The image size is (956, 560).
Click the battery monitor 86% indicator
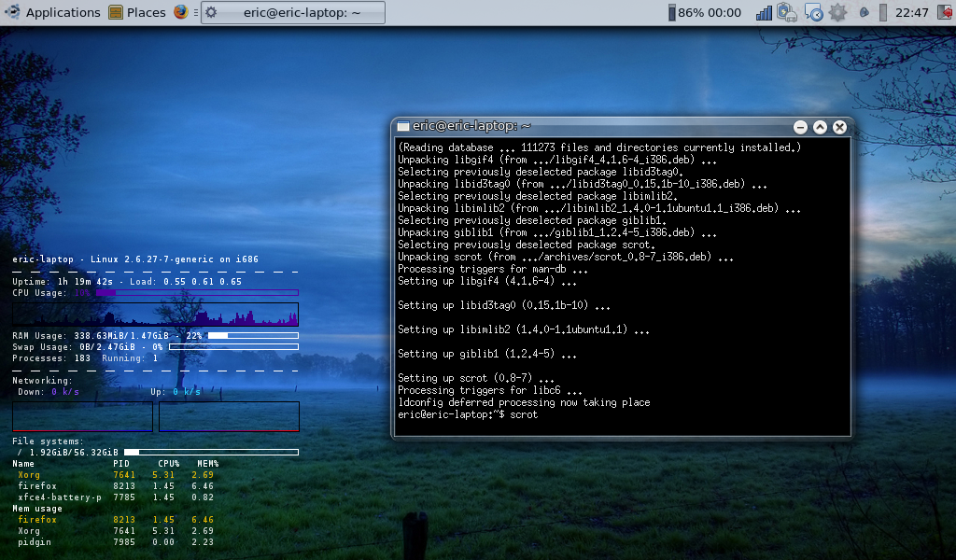click(x=704, y=12)
